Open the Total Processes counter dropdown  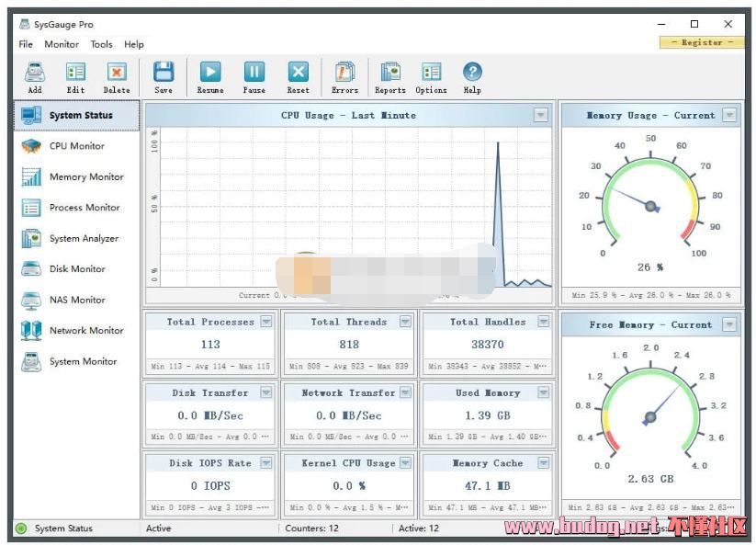click(265, 322)
